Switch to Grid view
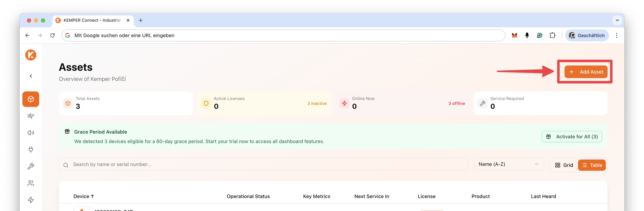This screenshot has height=211, width=644. pyautogui.click(x=564, y=165)
